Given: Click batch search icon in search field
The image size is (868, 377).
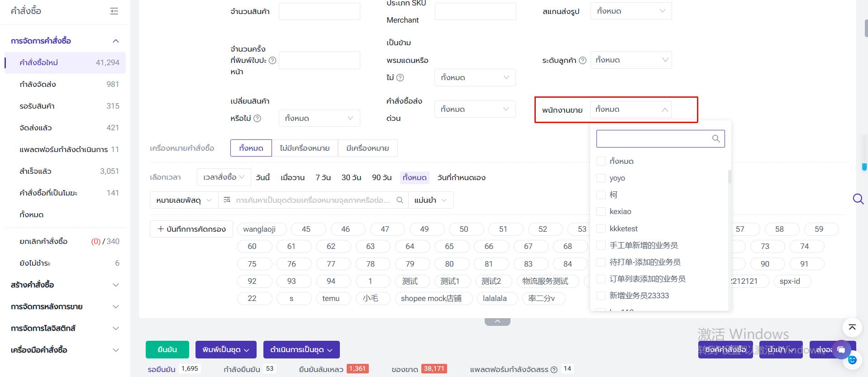Looking at the screenshot, I should tap(227, 200).
